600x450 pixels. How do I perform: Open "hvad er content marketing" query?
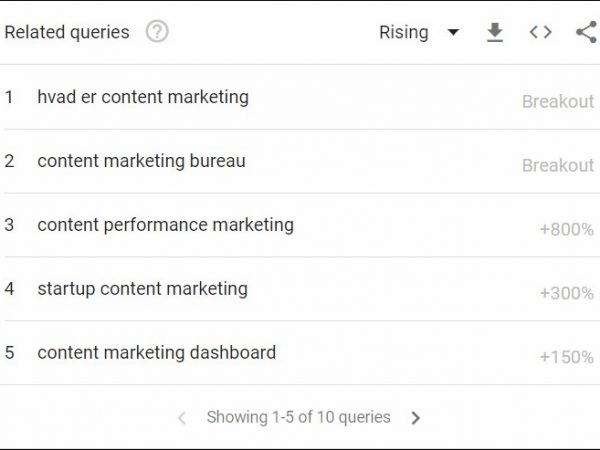(x=143, y=97)
